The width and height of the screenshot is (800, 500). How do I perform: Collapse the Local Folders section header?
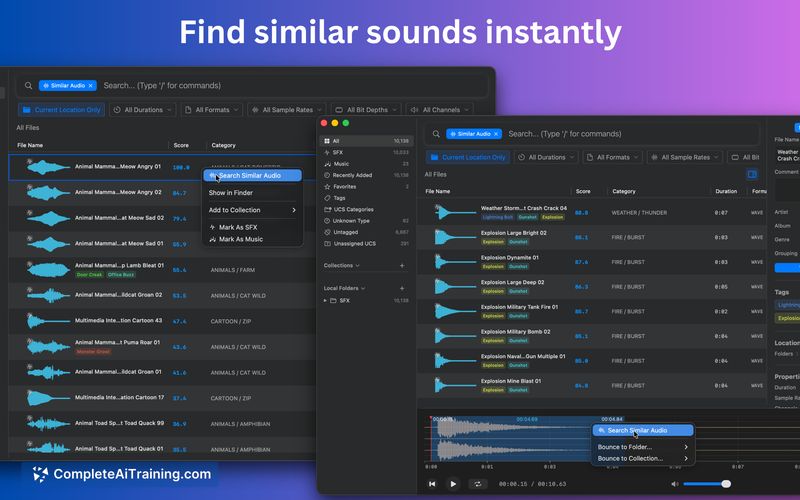pos(344,288)
